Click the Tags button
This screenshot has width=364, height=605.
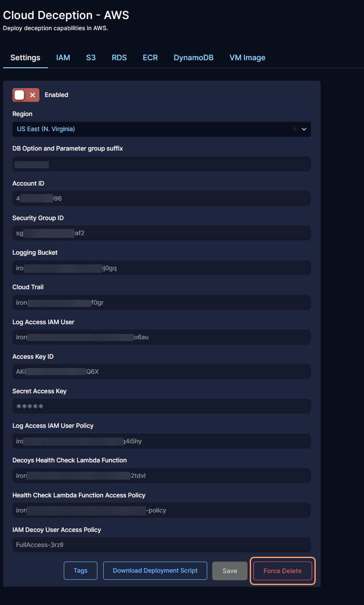(81, 570)
